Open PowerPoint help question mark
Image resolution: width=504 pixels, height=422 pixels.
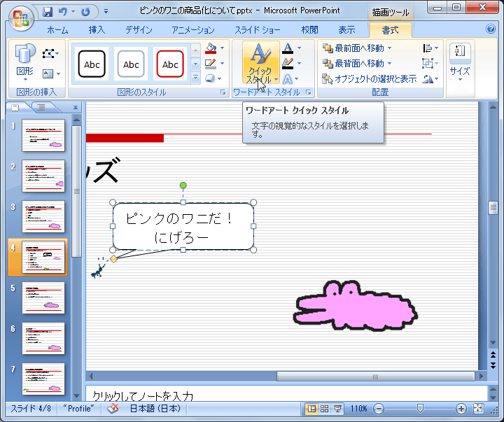tap(491, 29)
